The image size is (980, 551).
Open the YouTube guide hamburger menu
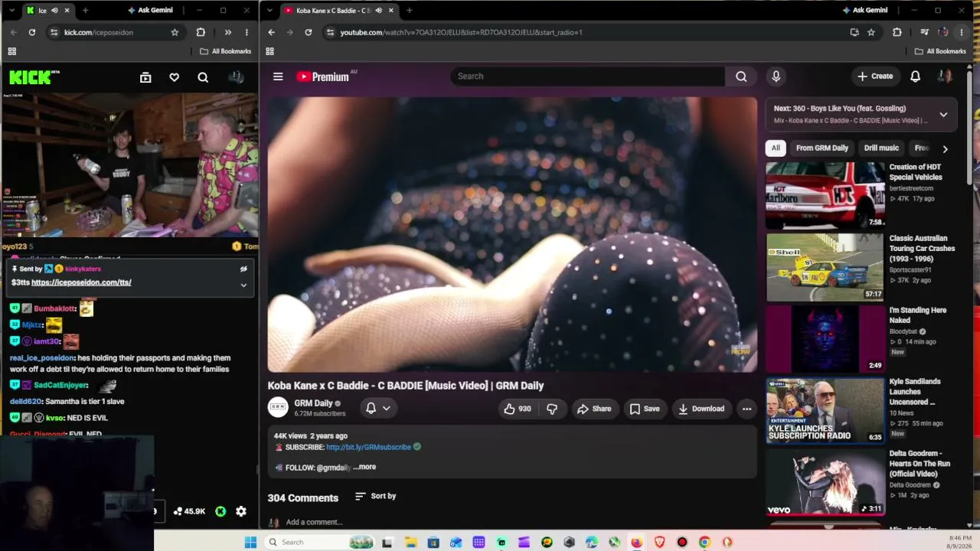point(278,77)
